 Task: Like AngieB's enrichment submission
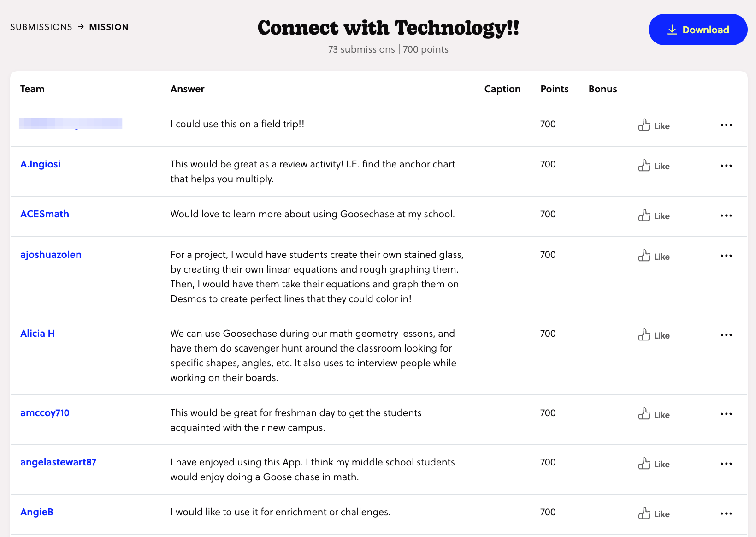(653, 513)
